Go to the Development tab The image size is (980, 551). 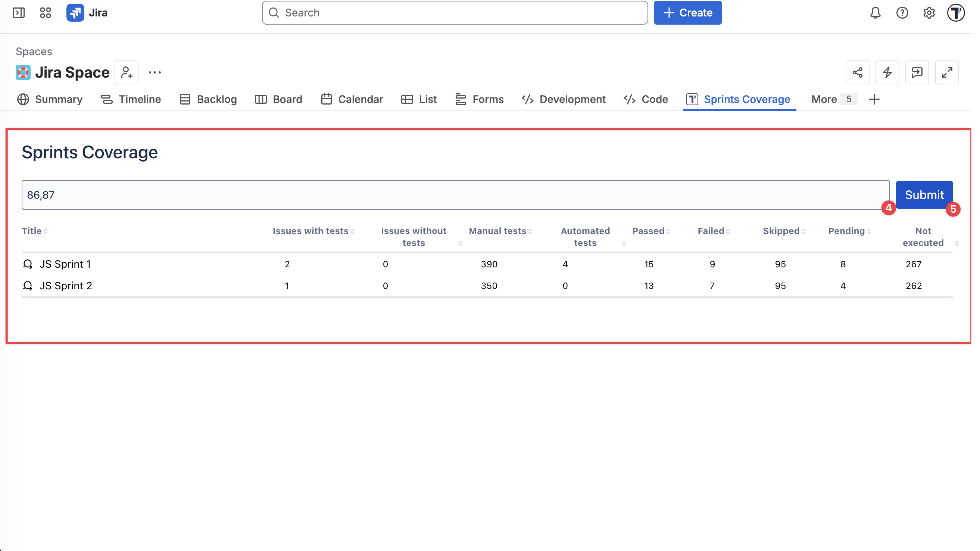(x=564, y=99)
